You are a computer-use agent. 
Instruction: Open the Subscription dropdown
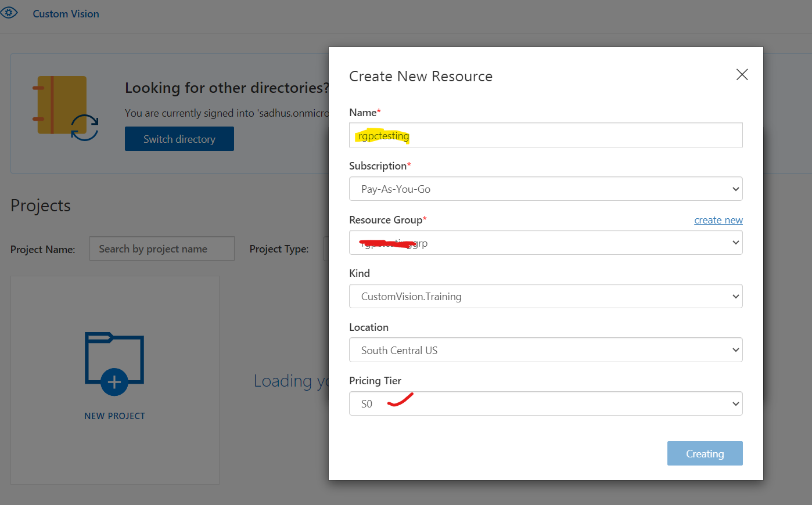click(545, 189)
